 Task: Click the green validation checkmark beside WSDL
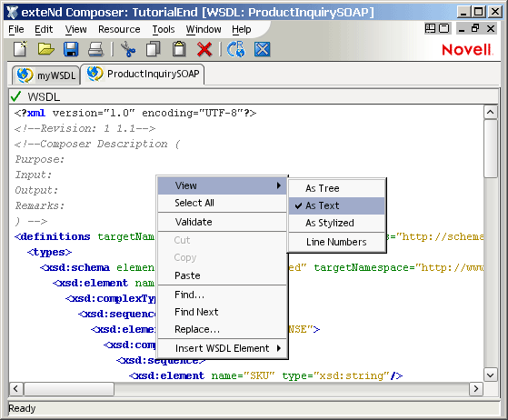pyautogui.click(x=15, y=96)
